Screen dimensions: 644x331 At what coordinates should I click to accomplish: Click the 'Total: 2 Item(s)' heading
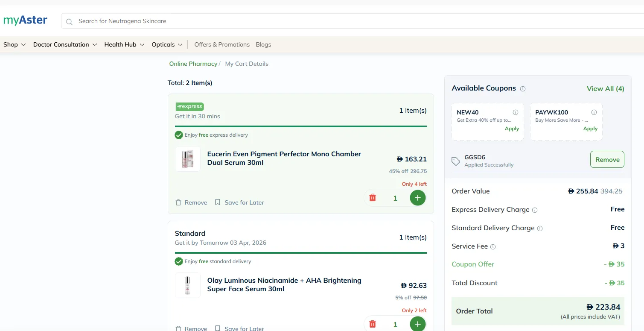(x=190, y=83)
